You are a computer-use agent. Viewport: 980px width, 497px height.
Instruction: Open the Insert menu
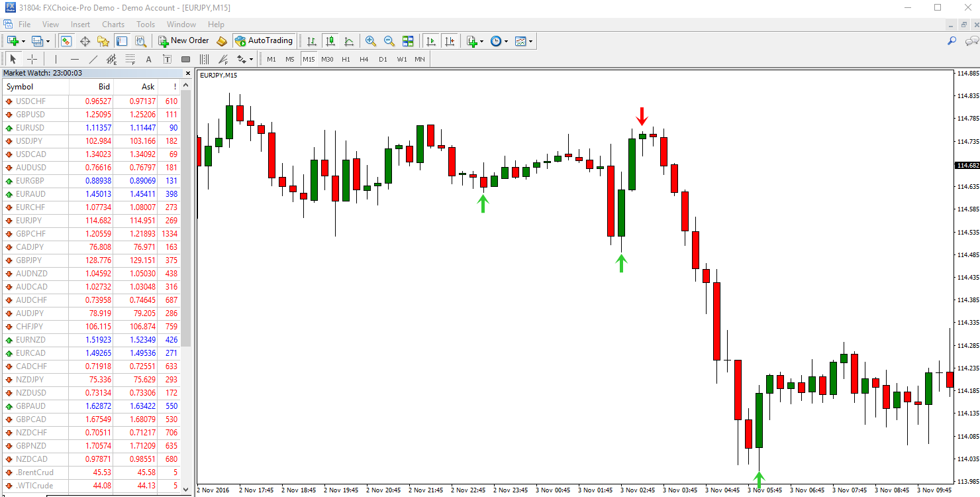[80, 25]
